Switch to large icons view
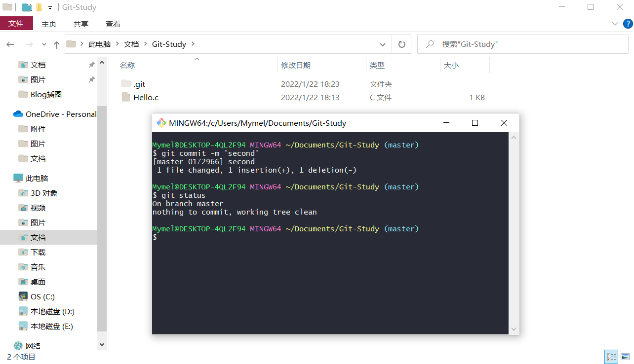 [x=625, y=357]
